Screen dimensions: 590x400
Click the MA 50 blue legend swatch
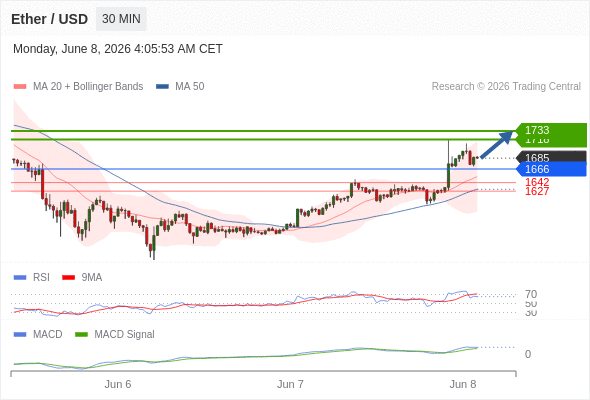[162, 87]
